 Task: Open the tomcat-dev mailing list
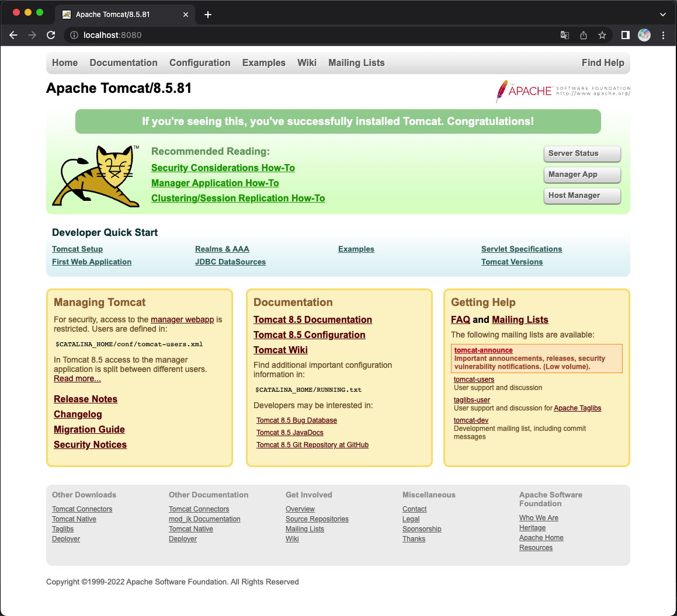coord(471,420)
